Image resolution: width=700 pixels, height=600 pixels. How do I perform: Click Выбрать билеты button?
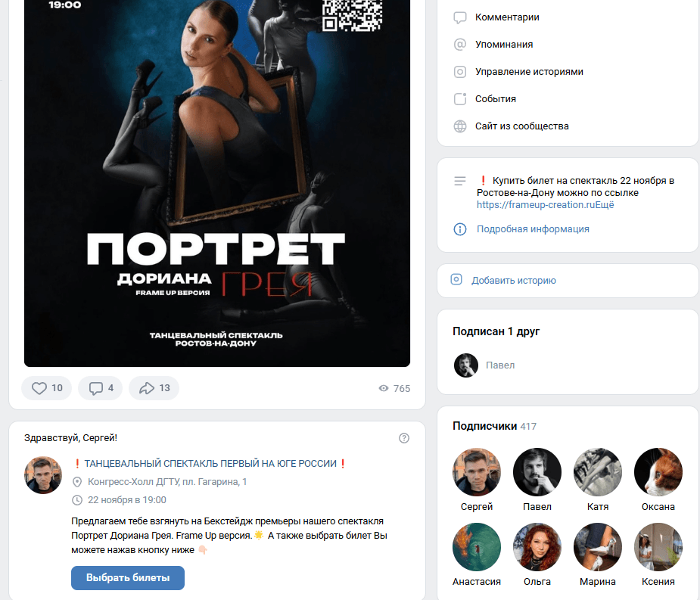(x=128, y=577)
